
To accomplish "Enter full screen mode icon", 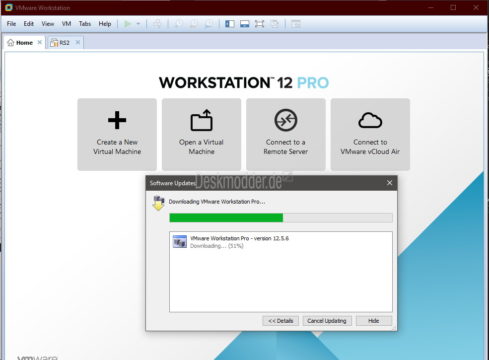I will click(x=259, y=24).
